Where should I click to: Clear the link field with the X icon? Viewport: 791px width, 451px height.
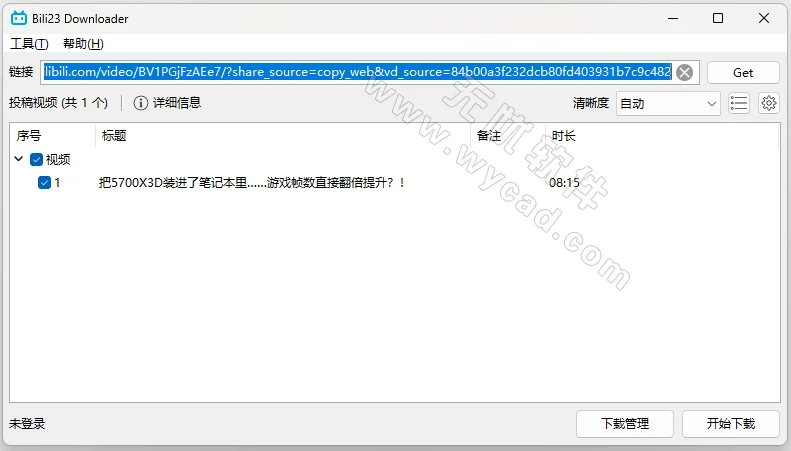(x=684, y=73)
